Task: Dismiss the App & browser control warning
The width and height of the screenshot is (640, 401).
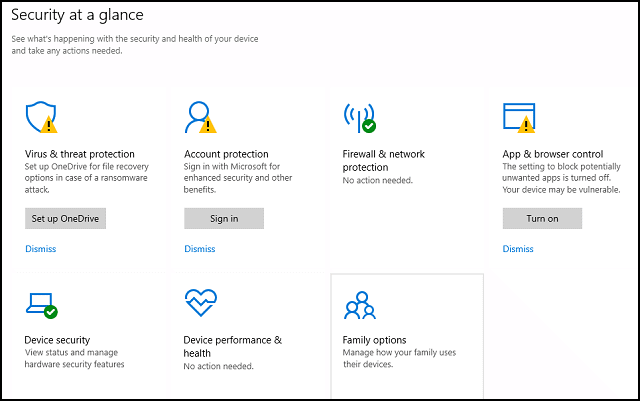Action: (518, 249)
